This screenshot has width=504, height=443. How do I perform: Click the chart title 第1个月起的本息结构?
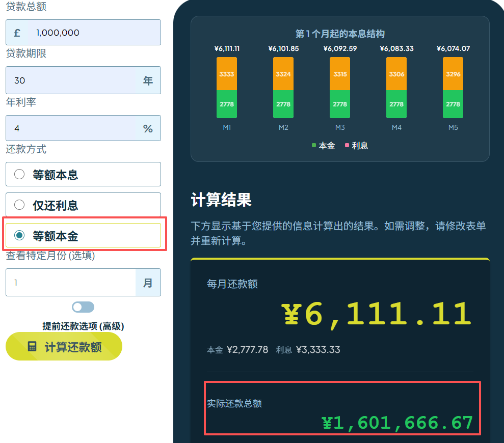click(x=339, y=34)
